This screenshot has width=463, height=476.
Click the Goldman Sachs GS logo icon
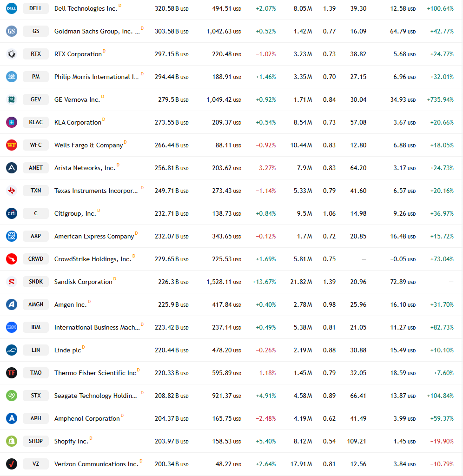12,31
